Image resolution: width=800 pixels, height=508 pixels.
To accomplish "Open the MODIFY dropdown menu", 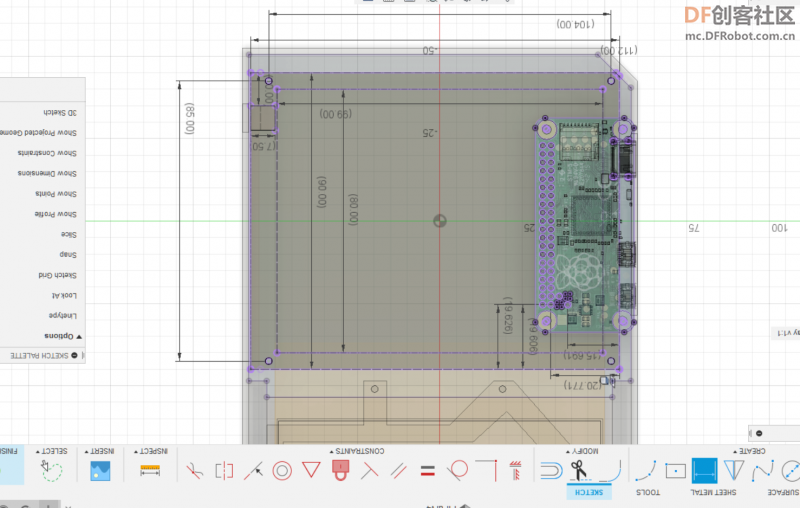I will click(582, 451).
